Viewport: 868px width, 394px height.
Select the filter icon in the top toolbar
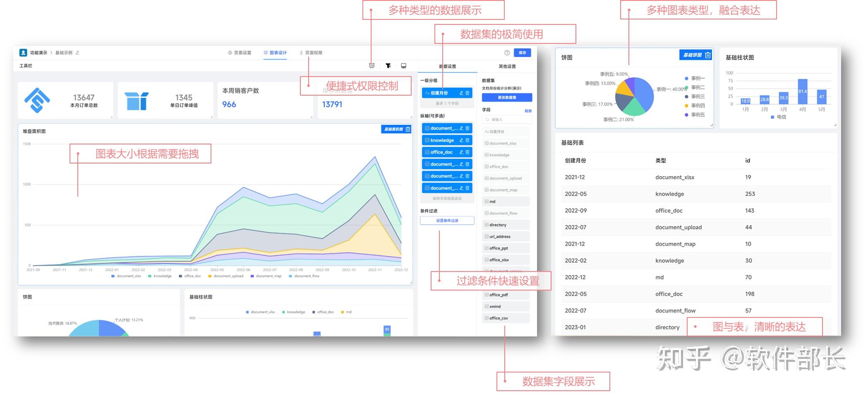pyautogui.click(x=388, y=65)
